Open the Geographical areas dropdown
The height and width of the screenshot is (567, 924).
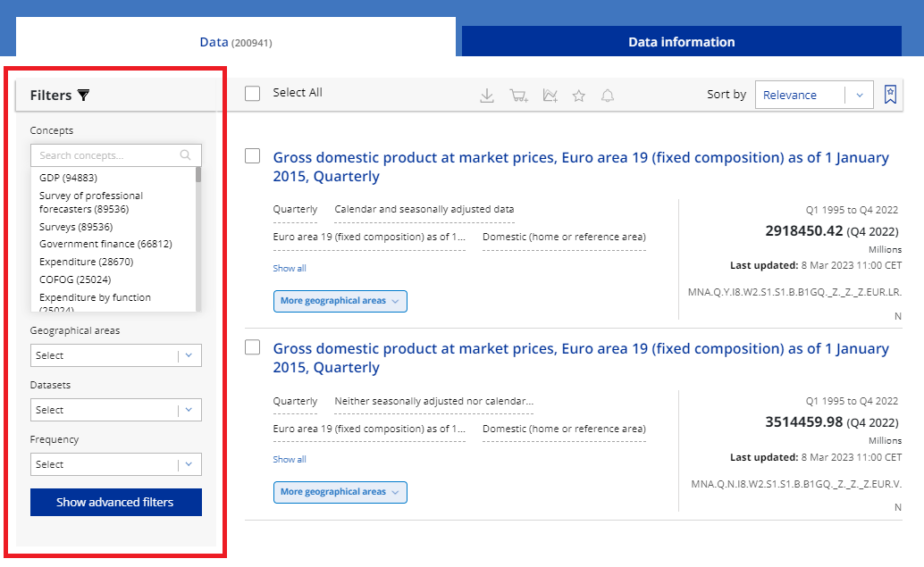click(x=116, y=355)
